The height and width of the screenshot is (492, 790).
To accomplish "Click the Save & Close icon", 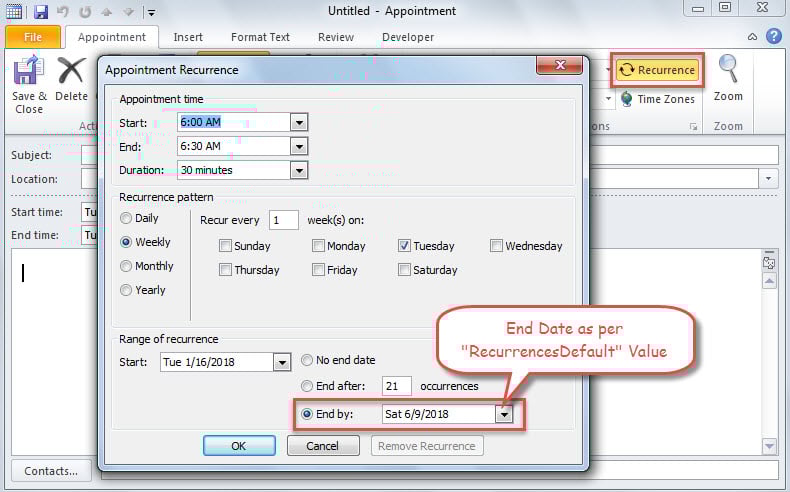I will [28, 73].
